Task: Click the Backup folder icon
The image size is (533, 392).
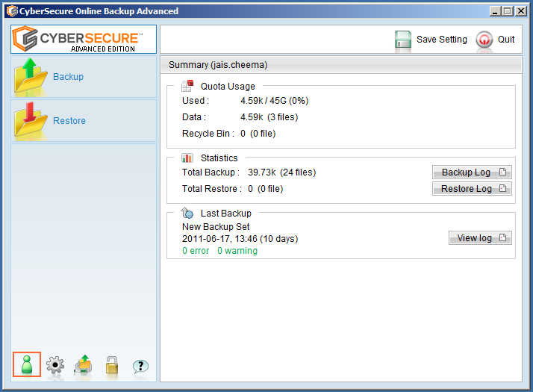Action: pyautogui.click(x=31, y=76)
